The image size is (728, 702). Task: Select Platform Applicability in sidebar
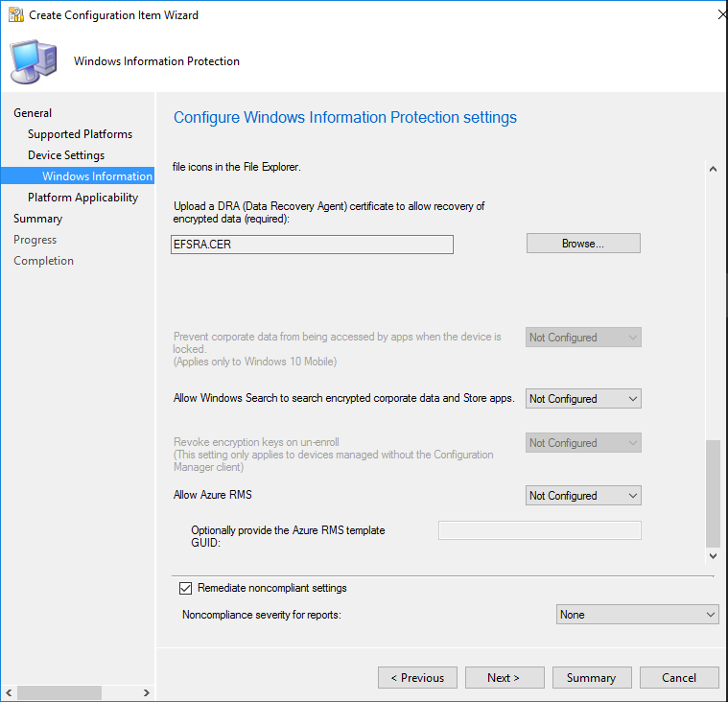click(x=82, y=198)
